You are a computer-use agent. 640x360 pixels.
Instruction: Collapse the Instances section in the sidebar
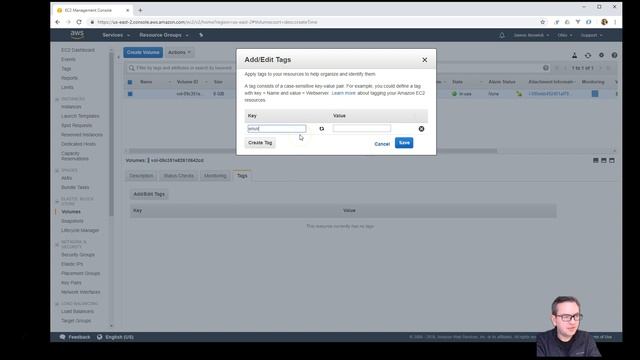coord(57,99)
